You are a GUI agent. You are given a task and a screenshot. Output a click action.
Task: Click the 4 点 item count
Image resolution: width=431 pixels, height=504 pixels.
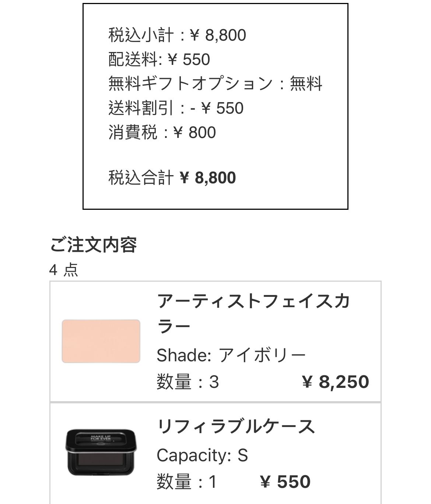pos(64,270)
